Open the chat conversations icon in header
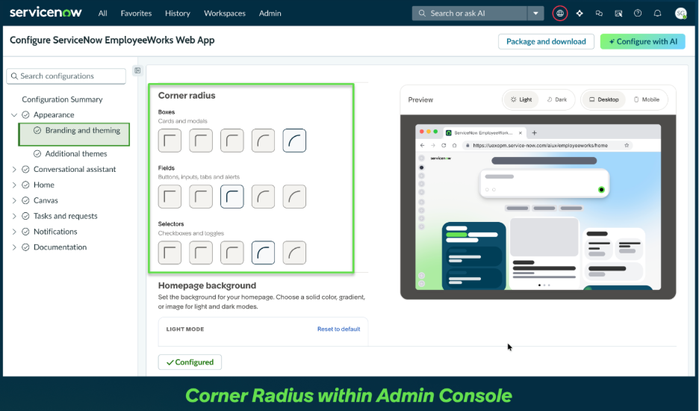 (599, 13)
